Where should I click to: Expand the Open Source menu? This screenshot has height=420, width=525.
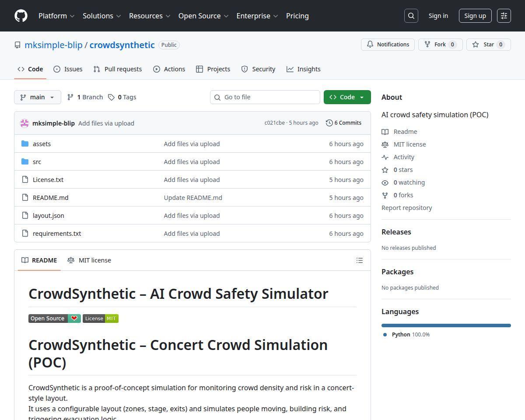(203, 16)
